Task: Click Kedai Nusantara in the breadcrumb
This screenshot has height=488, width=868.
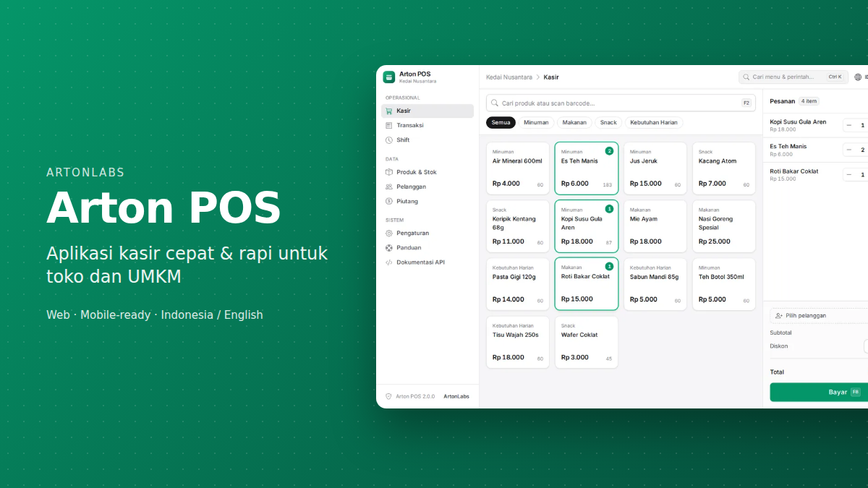Action: click(x=509, y=77)
